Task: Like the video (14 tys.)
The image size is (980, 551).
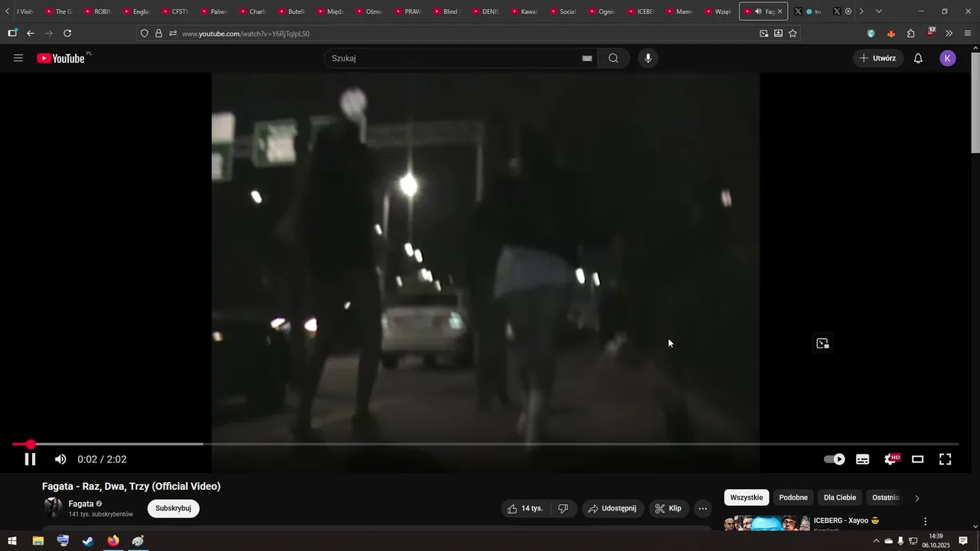Action: pos(526,508)
